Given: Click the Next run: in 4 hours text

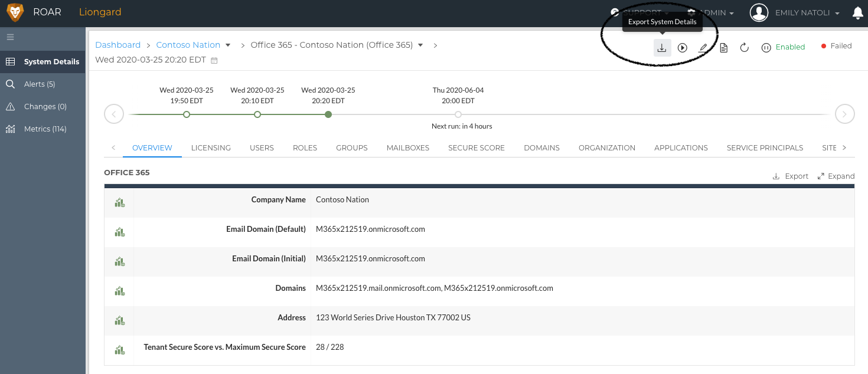Looking at the screenshot, I should click(462, 126).
